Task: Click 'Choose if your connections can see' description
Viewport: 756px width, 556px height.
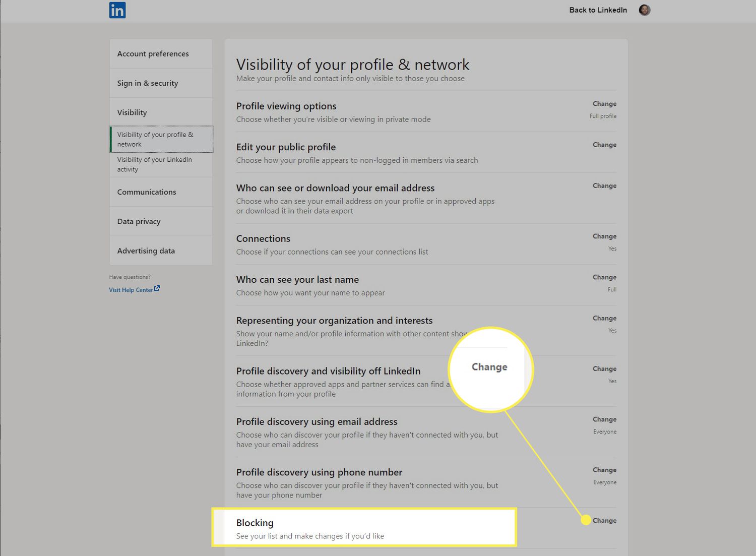Action: pyautogui.click(x=332, y=252)
